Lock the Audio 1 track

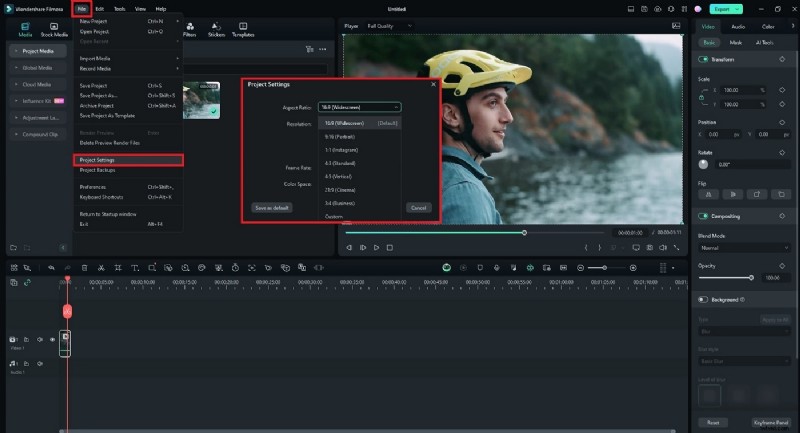26,364
